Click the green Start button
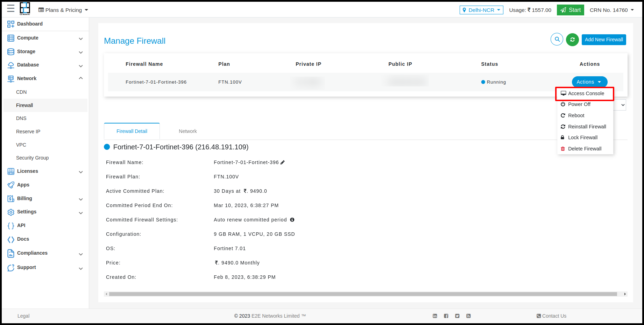Screen dimensions: 644x325 click(x=571, y=10)
